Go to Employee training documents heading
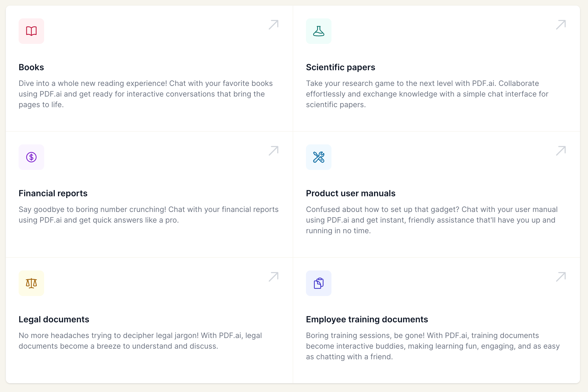Screen dimensions: 588x392 (x=367, y=319)
